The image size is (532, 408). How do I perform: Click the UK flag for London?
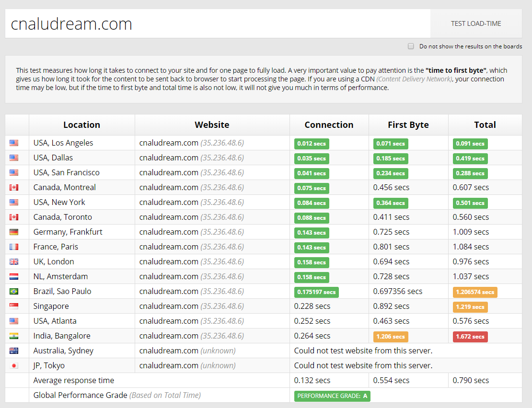click(14, 261)
